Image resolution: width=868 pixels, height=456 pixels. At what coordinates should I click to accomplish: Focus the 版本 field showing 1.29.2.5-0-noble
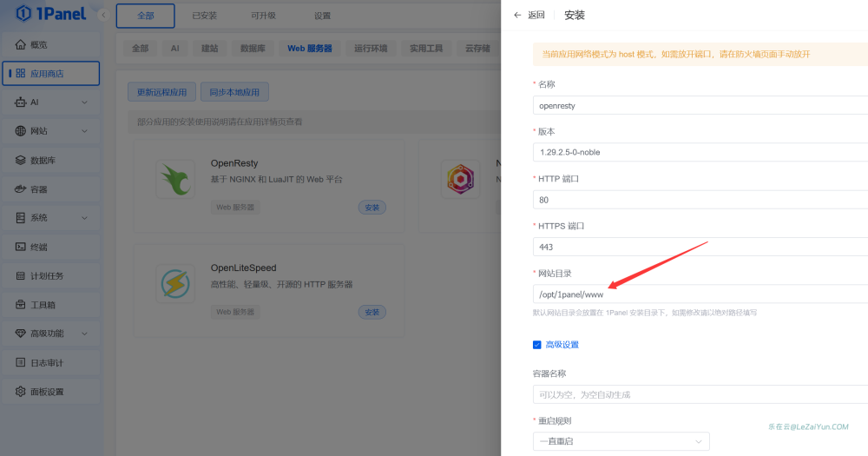pyautogui.click(x=700, y=152)
